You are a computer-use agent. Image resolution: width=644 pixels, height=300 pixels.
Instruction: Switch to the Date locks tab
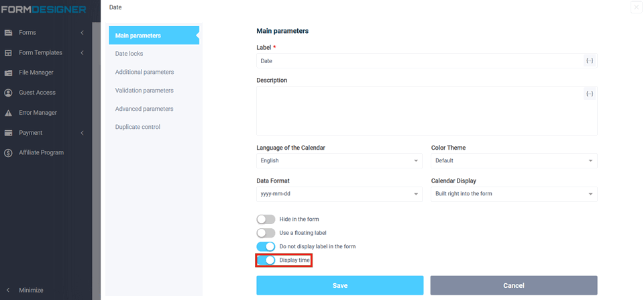(129, 54)
